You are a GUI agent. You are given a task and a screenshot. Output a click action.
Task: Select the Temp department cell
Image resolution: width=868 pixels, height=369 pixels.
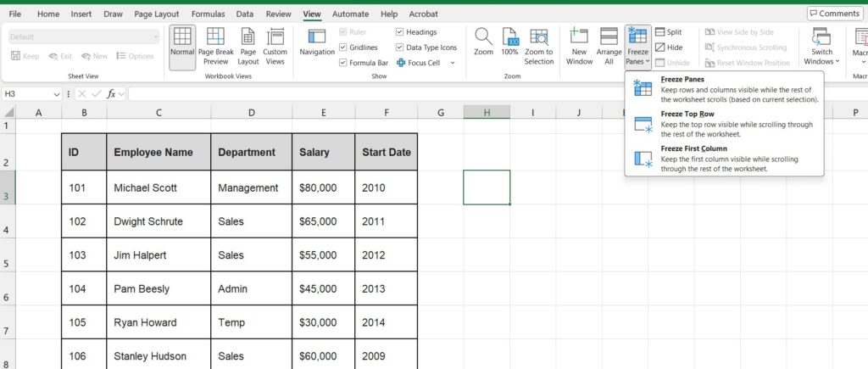(251, 322)
